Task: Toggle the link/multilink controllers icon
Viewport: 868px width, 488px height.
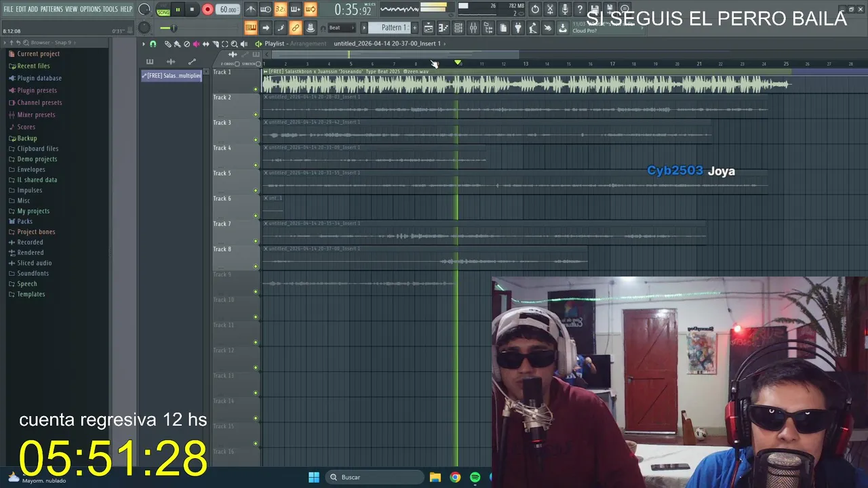Action: pyautogui.click(x=295, y=28)
